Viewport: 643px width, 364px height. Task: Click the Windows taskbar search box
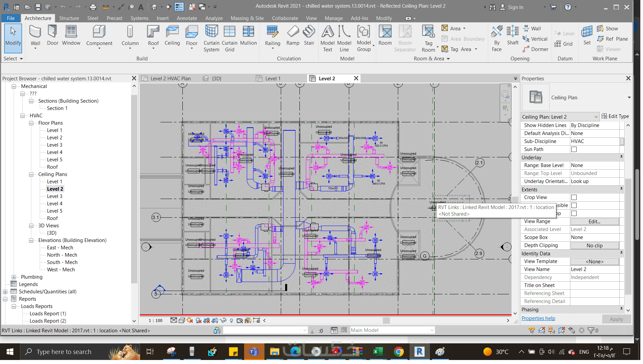pyautogui.click(x=63, y=352)
